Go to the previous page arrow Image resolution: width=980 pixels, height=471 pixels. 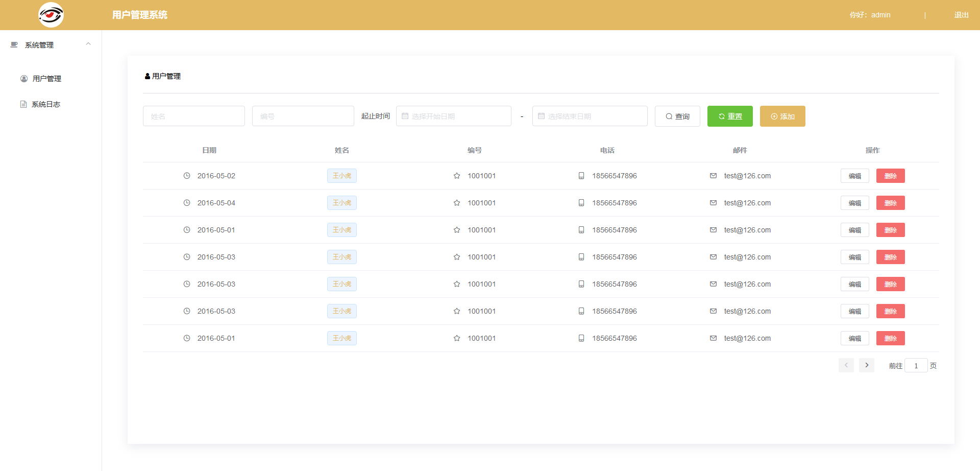click(846, 365)
